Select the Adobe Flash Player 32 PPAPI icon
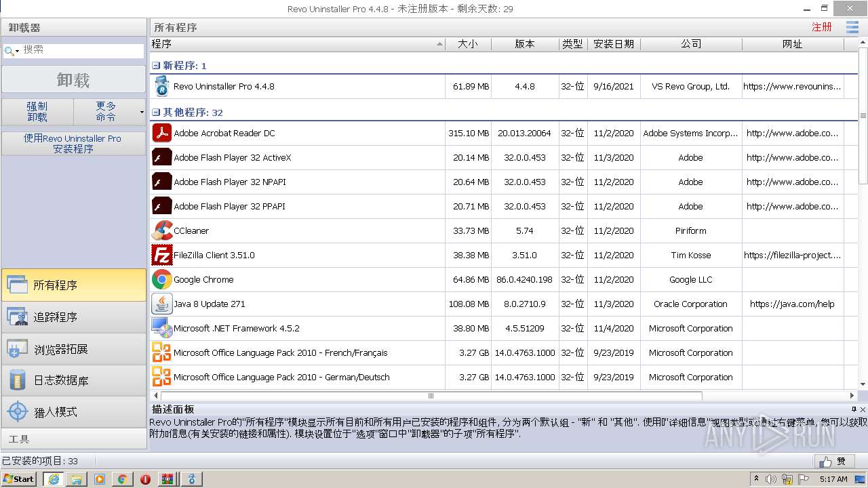868x488 pixels. pyautogui.click(x=161, y=206)
